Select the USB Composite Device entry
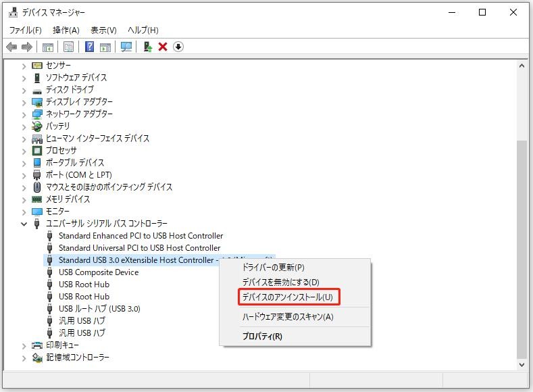This screenshot has height=392, width=533. (98, 272)
